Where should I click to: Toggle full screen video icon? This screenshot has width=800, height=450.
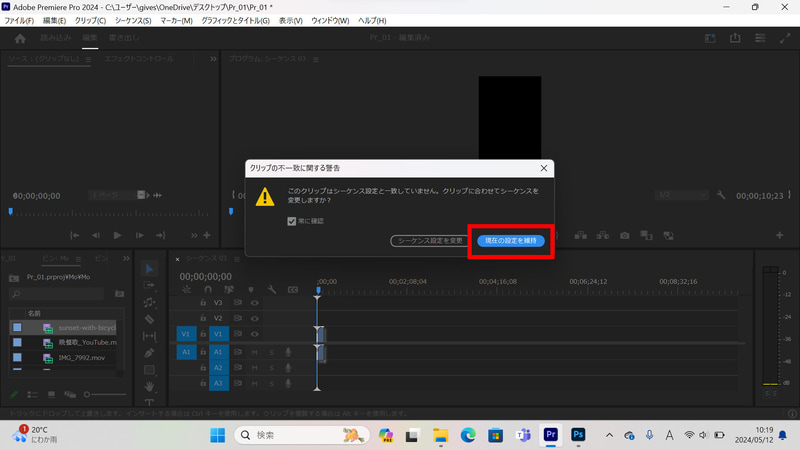pyautogui.click(x=785, y=38)
